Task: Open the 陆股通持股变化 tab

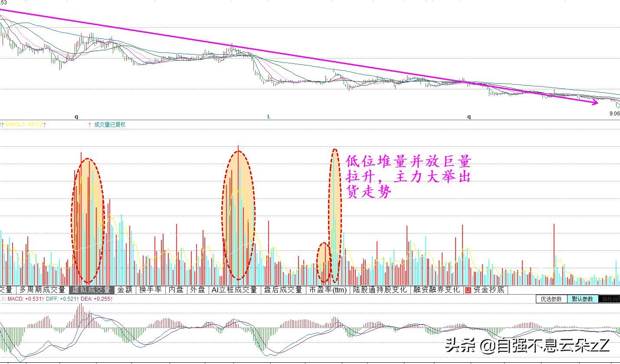Action: (x=380, y=290)
